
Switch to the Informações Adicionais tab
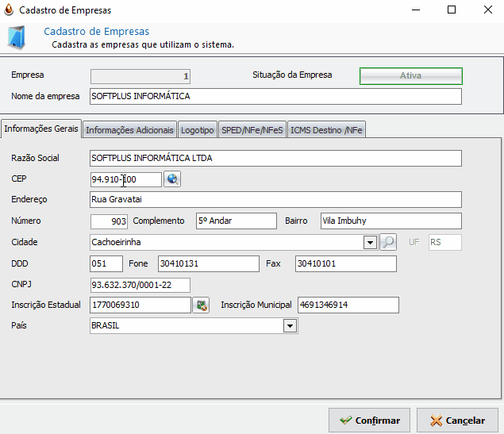point(129,130)
